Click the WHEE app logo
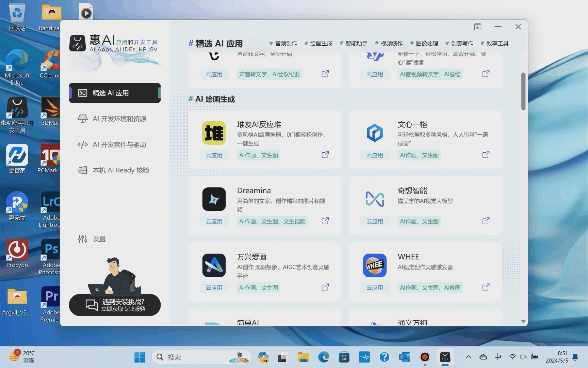The height and width of the screenshot is (368, 588). click(375, 265)
